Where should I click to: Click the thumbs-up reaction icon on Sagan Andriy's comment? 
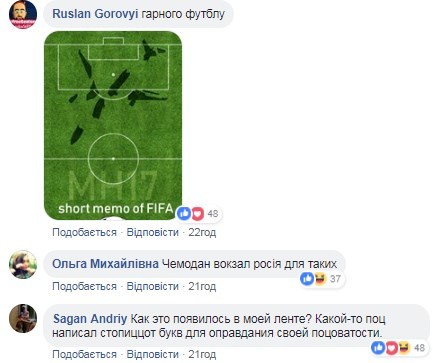tap(378, 348)
